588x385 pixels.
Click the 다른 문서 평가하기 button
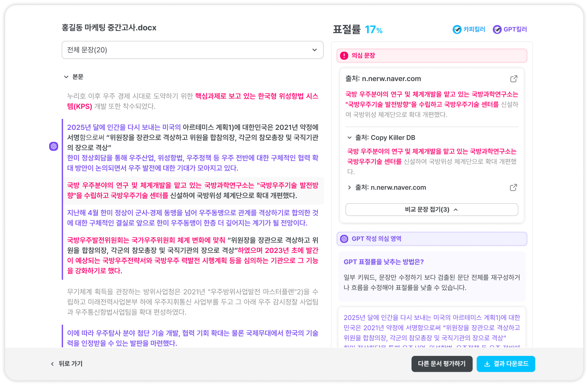pos(442,364)
